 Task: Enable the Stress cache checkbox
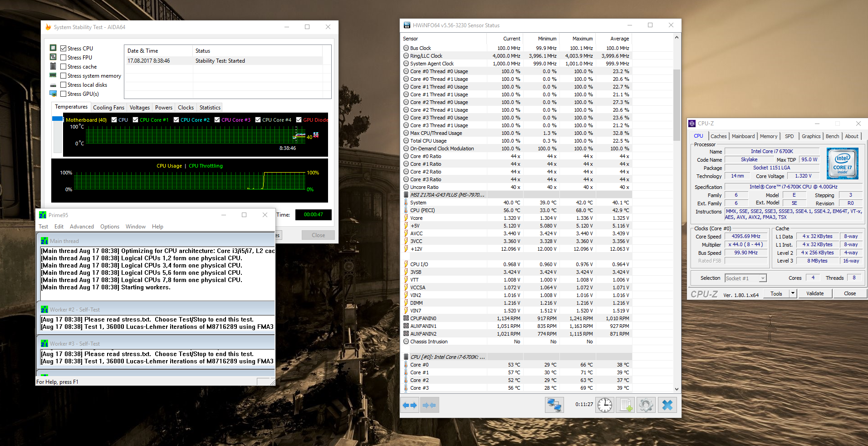(64, 66)
